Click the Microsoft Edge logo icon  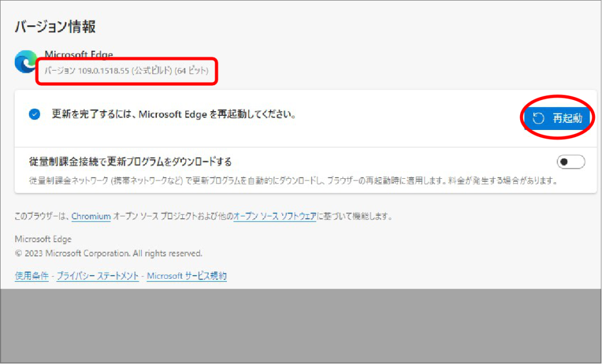coord(26,61)
